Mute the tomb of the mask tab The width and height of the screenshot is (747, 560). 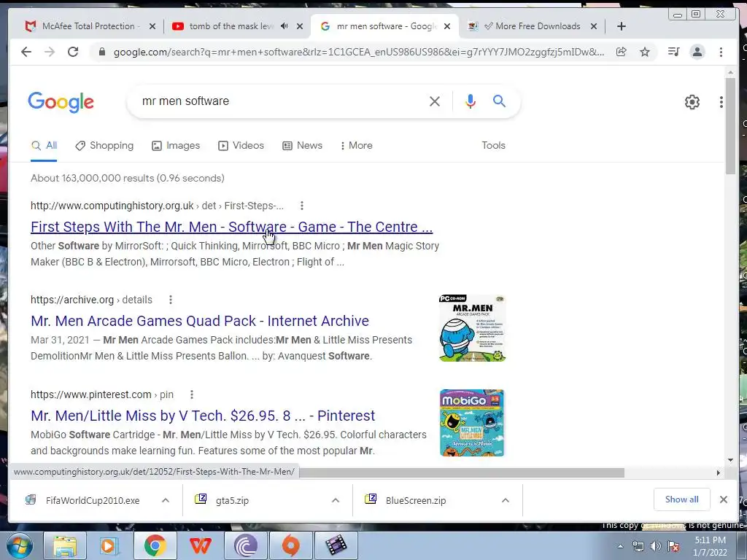285,26
